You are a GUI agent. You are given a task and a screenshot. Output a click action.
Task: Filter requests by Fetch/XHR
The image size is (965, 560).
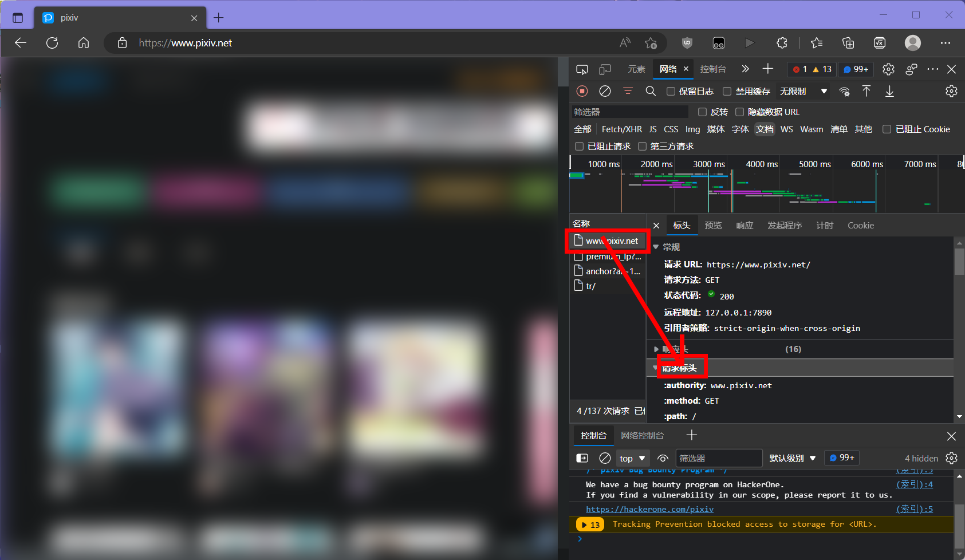point(622,129)
